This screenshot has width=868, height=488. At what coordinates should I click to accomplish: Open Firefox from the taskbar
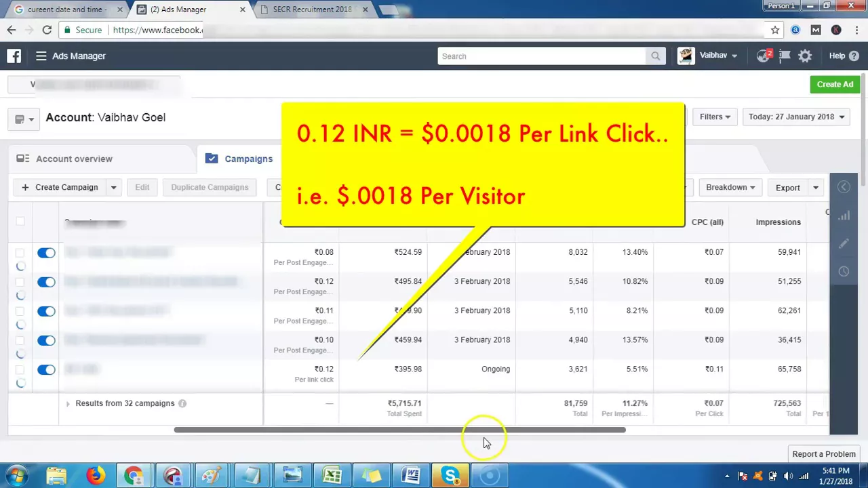(x=96, y=476)
